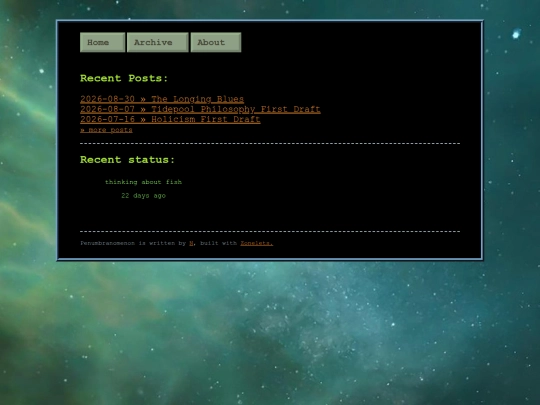
Task: Select the '22 days ago' timestamp
Action: [143, 196]
